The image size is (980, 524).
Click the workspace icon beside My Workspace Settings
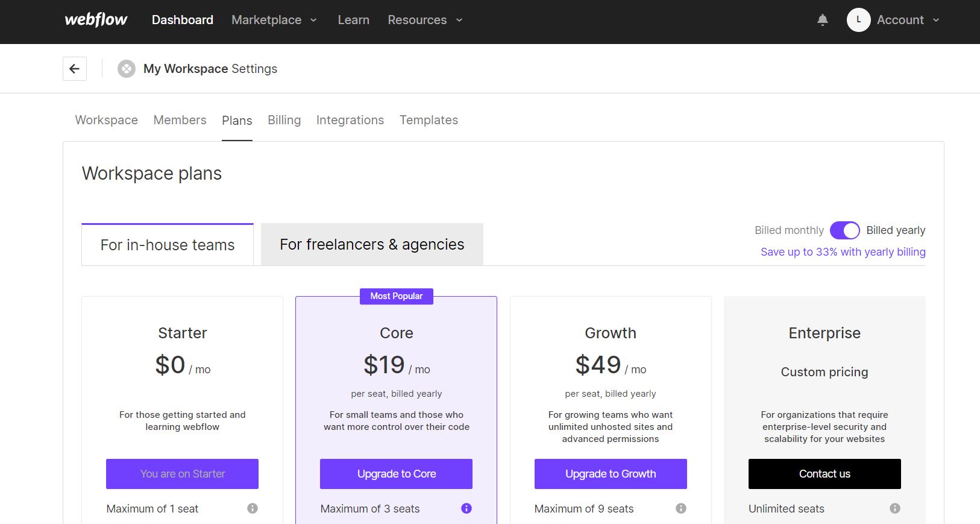(x=127, y=69)
